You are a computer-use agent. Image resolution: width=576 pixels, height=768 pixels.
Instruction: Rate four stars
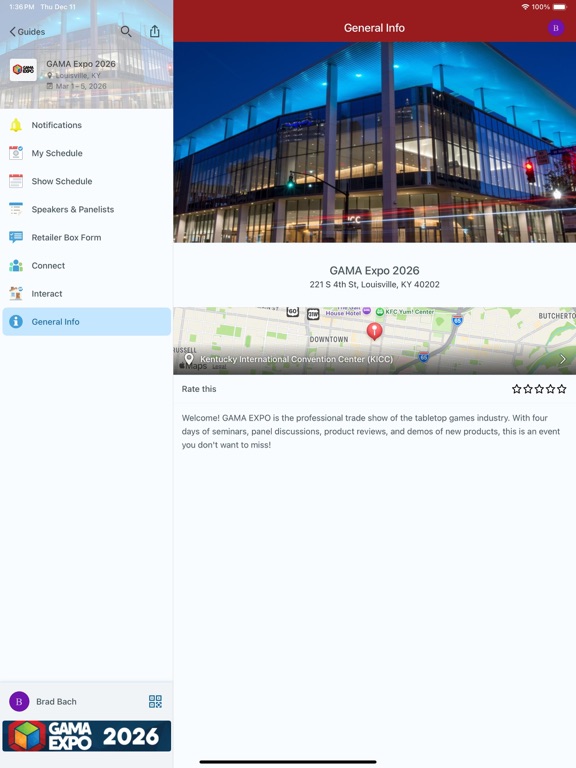pyautogui.click(x=550, y=389)
